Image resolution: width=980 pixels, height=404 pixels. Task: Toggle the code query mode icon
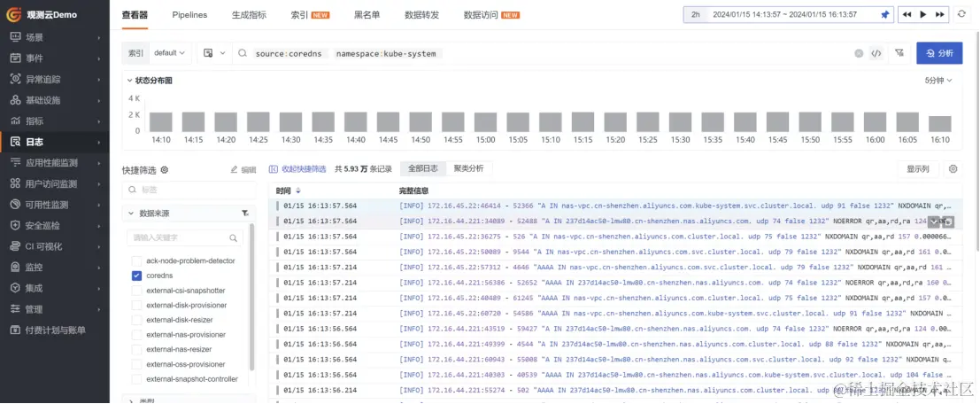click(x=876, y=53)
